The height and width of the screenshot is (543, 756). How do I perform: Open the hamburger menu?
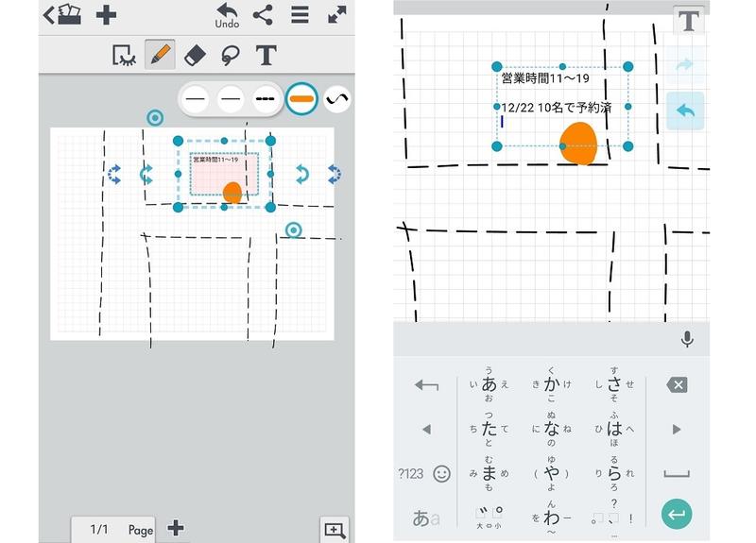point(300,15)
